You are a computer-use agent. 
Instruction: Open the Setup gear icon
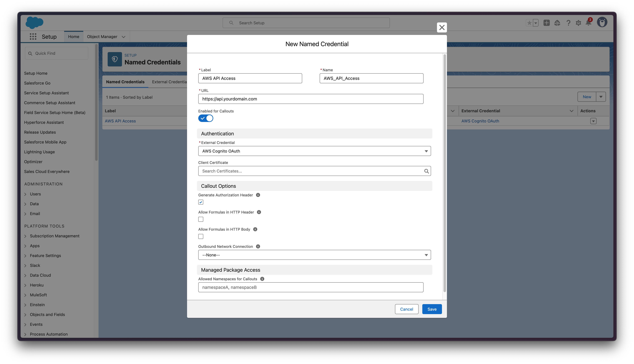point(578,23)
